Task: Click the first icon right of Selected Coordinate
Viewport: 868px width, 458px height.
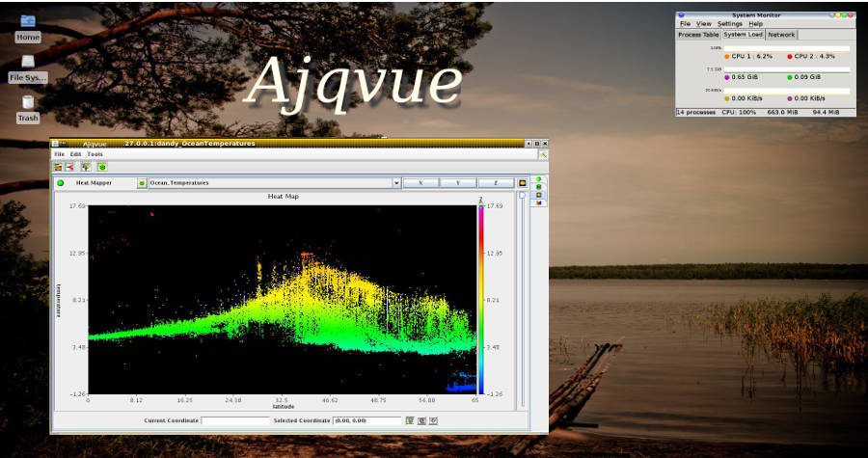Action: point(410,420)
